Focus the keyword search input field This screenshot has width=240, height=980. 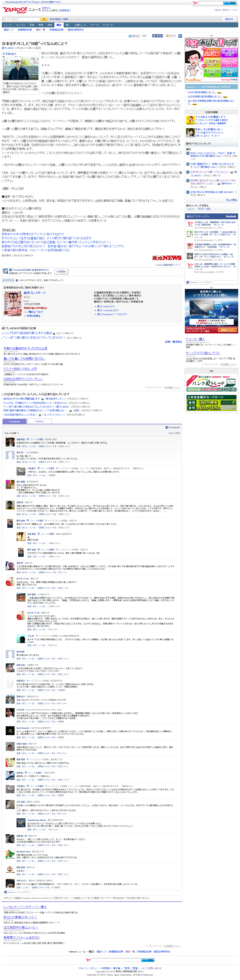point(21,19)
